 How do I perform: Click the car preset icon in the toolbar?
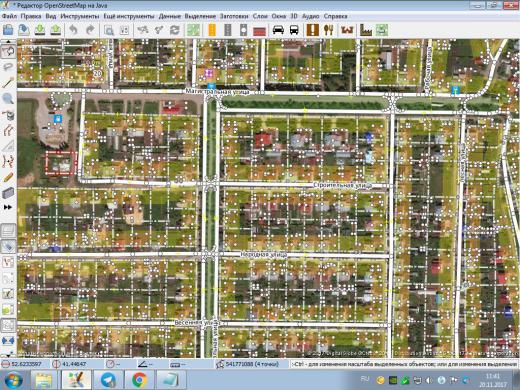[x=278, y=30]
